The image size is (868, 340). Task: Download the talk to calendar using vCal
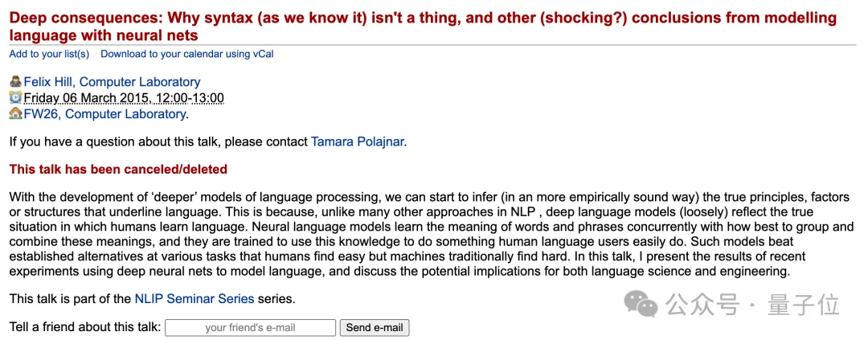[x=187, y=54]
